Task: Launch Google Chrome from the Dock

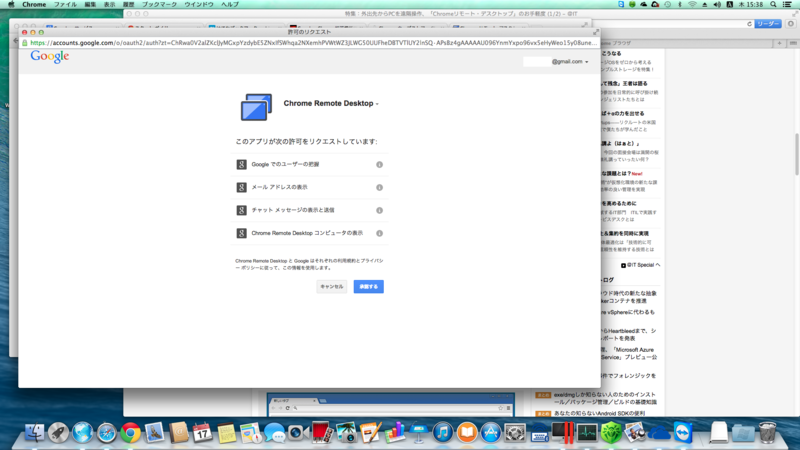Action: pos(130,433)
